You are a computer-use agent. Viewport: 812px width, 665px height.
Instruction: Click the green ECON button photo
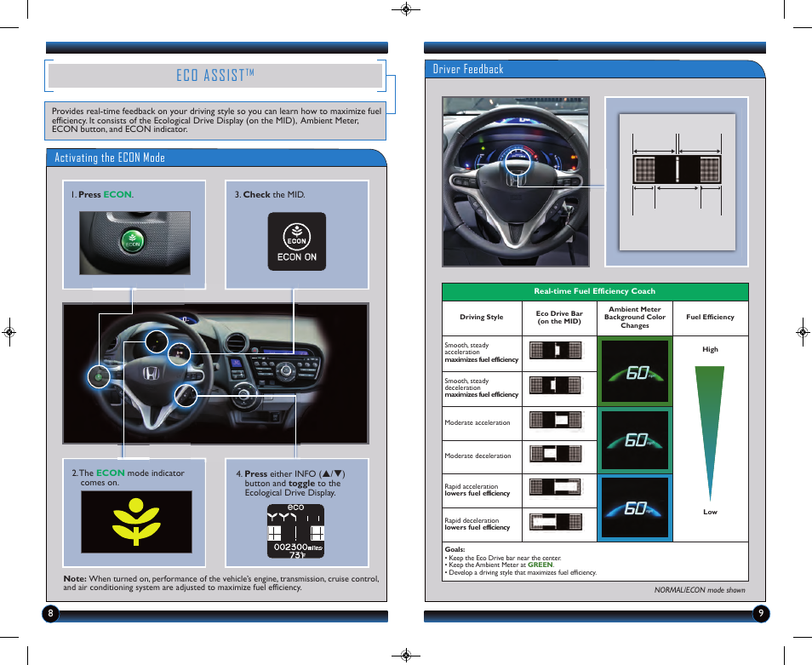tap(134, 243)
